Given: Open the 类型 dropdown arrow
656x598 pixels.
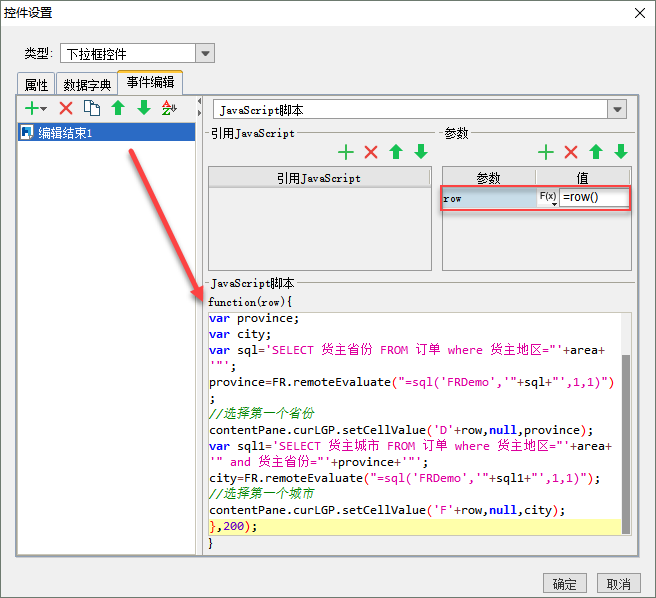Looking at the screenshot, I should 205,53.
